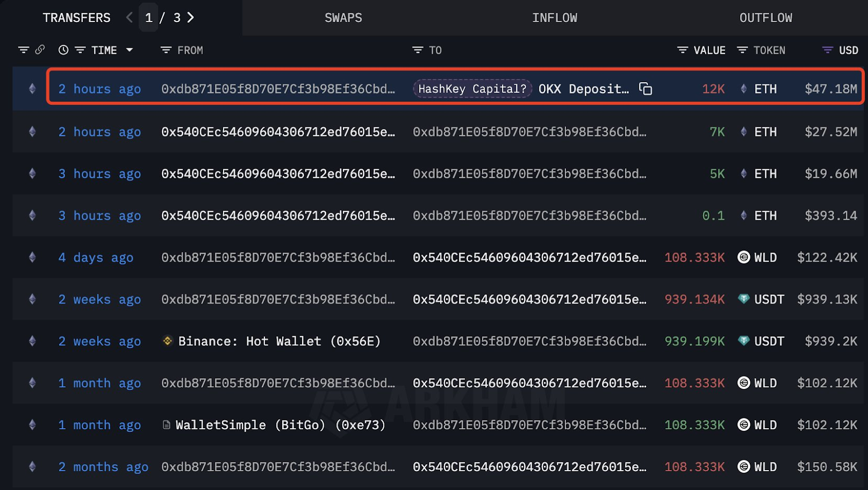Click the USD column filter icon

828,50
